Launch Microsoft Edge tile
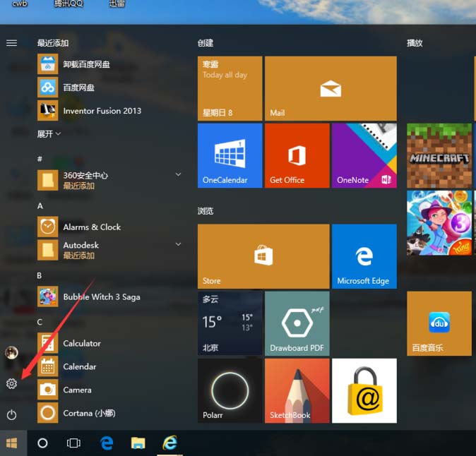This screenshot has width=476, height=456. (x=364, y=257)
